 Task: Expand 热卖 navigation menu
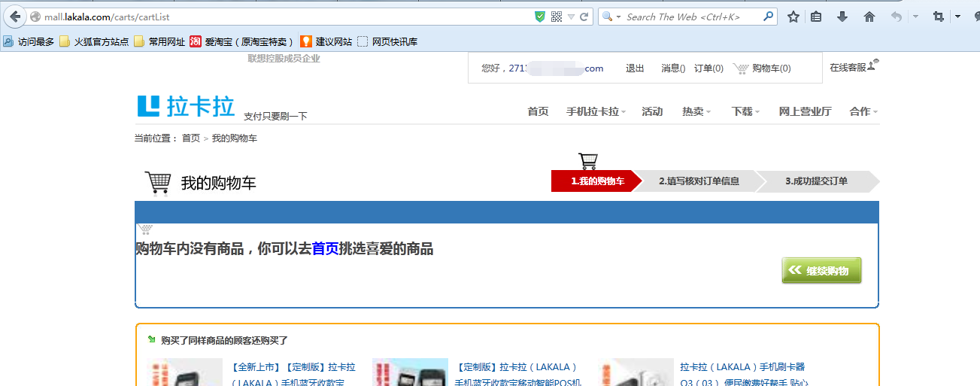pos(696,111)
